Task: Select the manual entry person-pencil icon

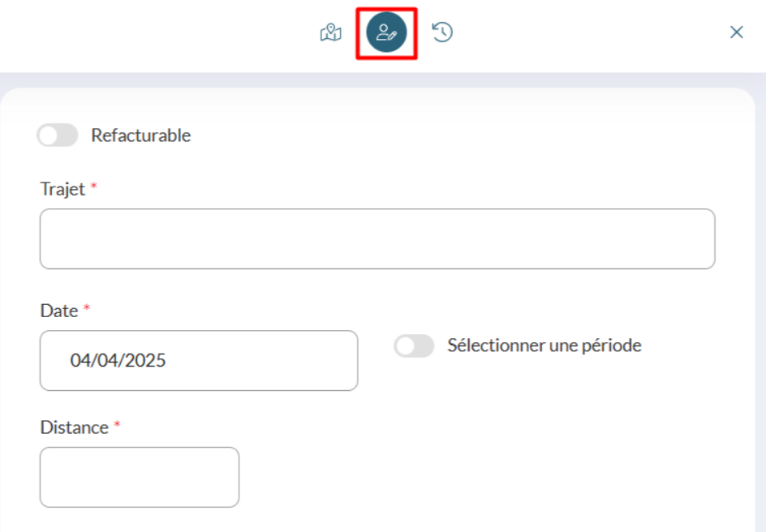Action: (386, 32)
